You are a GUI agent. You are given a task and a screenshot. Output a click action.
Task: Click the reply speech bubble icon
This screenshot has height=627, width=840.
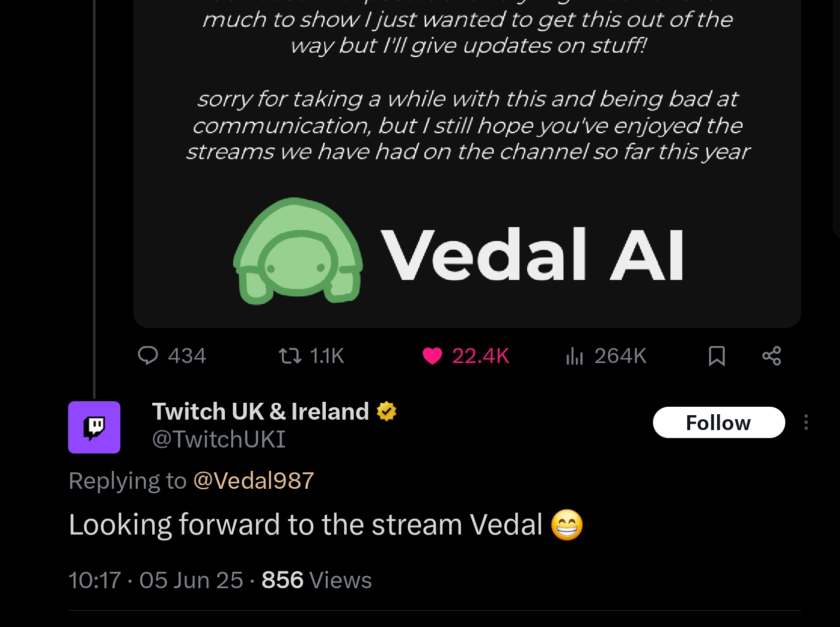[148, 356]
